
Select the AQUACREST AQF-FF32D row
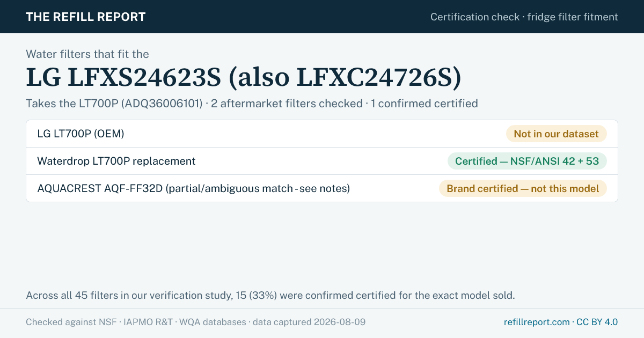coord(322,188)
